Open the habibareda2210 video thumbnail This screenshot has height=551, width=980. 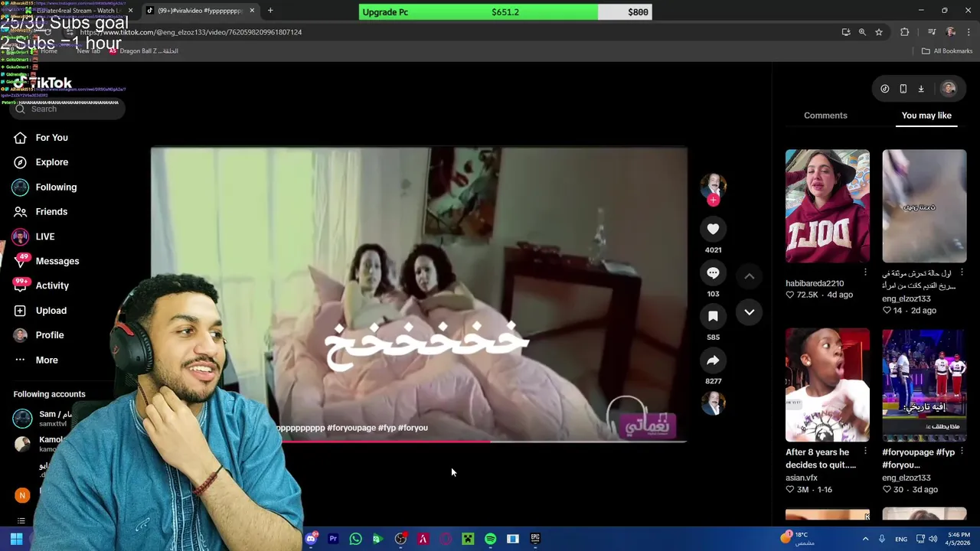[x=828, y=206]
